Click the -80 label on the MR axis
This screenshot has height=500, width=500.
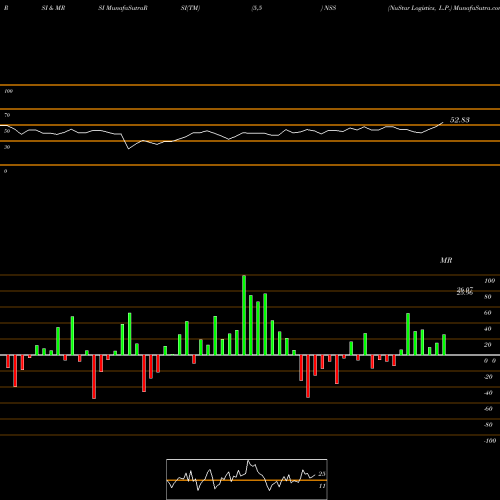click(x=488, y=425)
